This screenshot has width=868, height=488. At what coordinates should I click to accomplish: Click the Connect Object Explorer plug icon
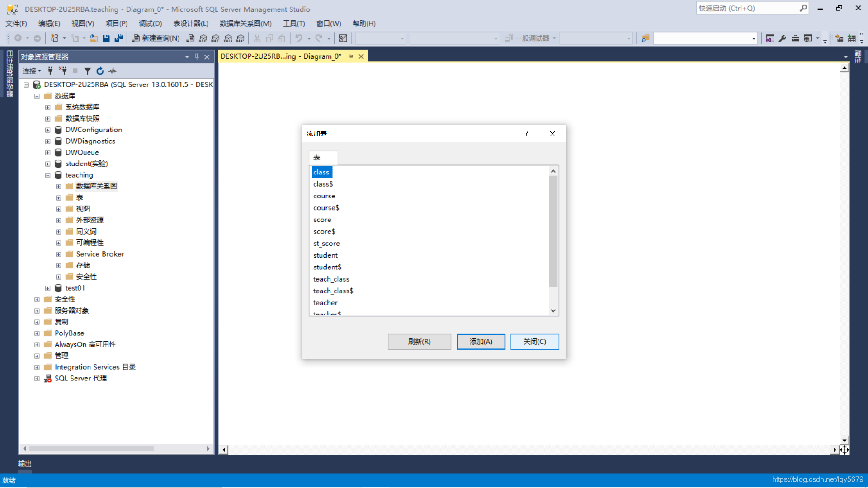coord(50,70)
